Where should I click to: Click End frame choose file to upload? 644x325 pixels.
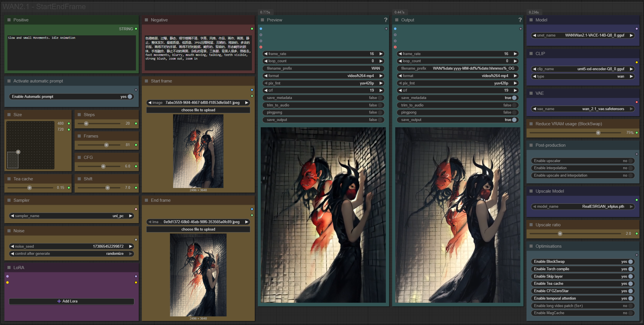pos(198,229)
